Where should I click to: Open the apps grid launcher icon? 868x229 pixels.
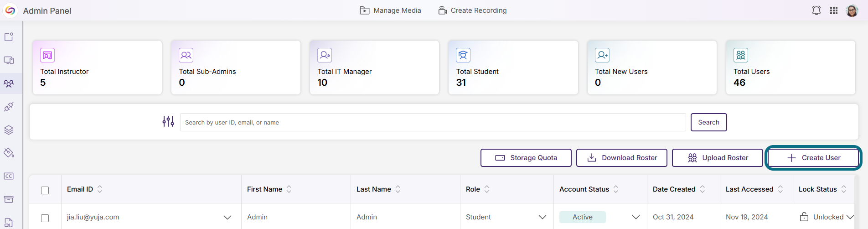[x=834, y=10]
